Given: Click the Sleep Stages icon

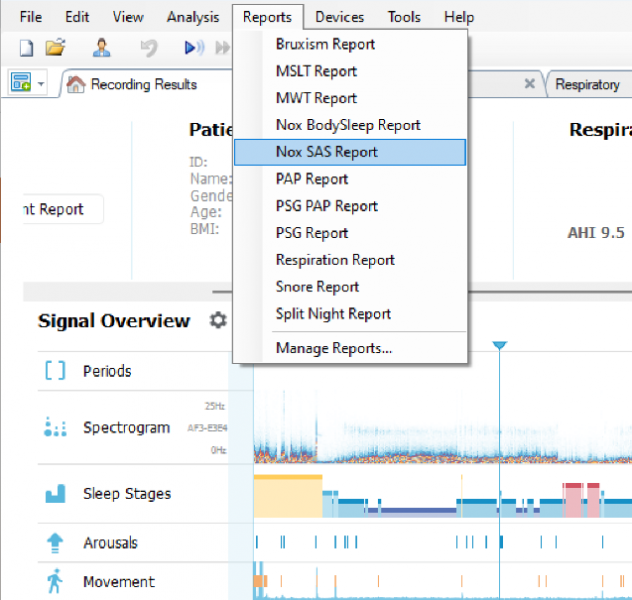Looking at the screenshot, I should (55, 494).
